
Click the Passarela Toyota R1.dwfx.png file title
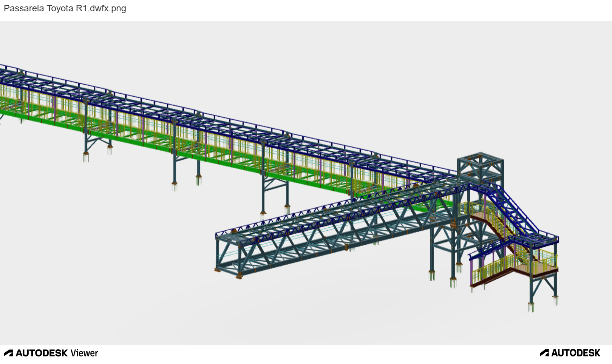(x=65, y=8)
